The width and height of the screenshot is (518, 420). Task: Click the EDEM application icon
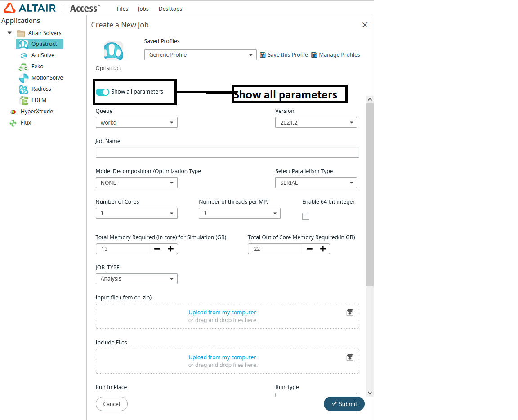point(23,100)
